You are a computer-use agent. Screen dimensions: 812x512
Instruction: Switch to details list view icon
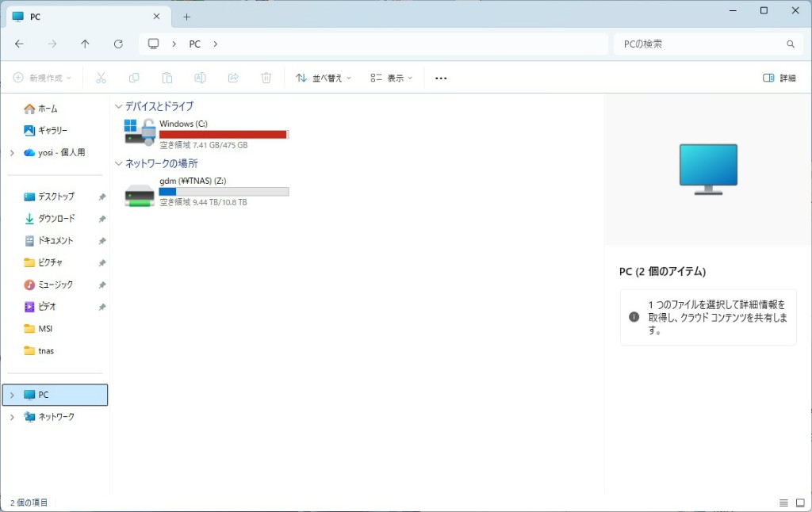(783, 502)
